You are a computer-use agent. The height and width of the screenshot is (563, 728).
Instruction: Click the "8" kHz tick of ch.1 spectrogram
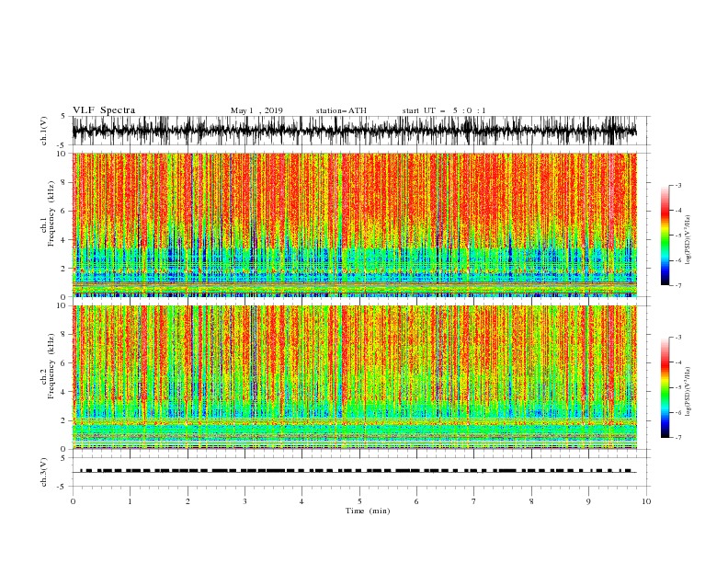(63, 182)
